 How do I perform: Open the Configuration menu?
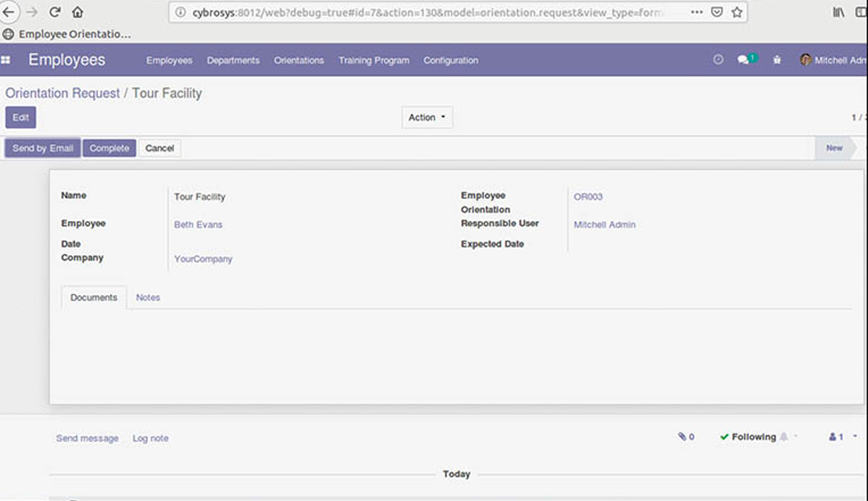(x=451, y=60)
